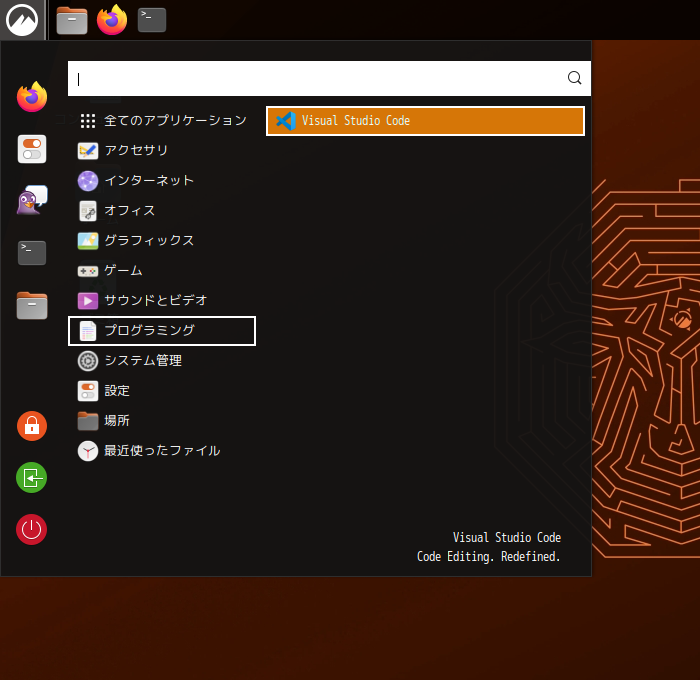Log out using the green icon
The height and width of the screenshot is (680, 700).
point(32,478)
